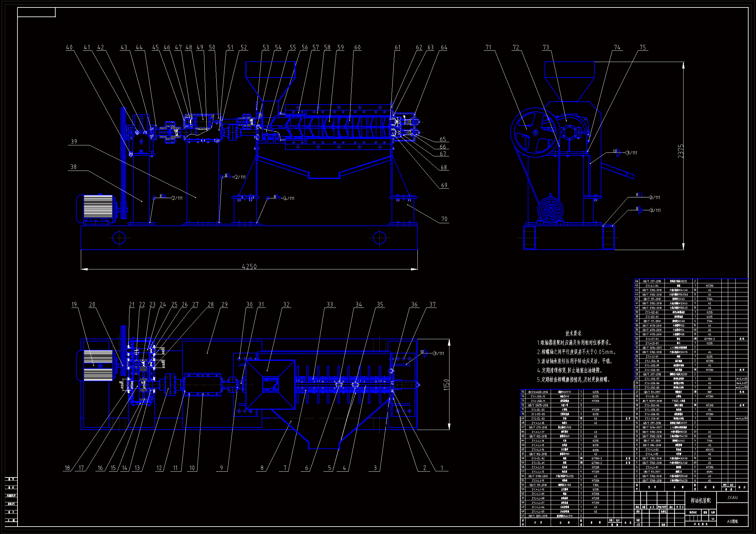Click part balloon number 64

click(444, 47)
